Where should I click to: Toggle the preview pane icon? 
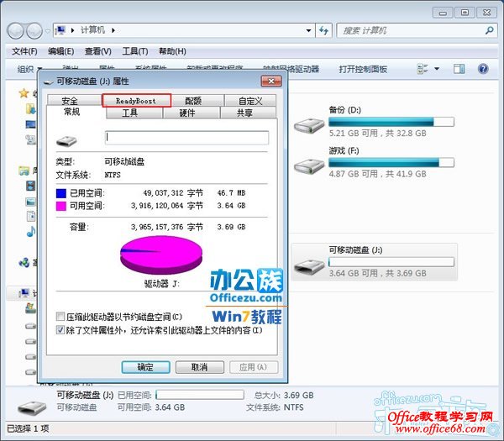[459, 69]
